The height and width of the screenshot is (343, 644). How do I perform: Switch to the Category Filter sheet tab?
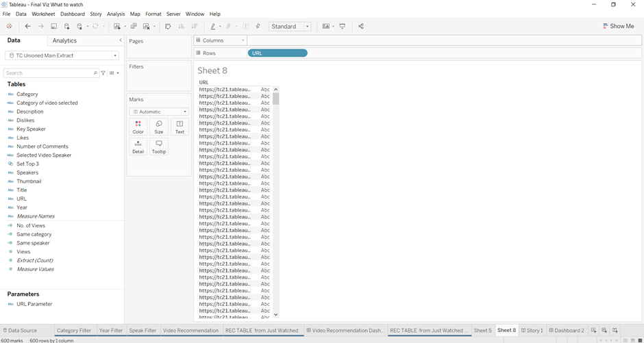click(74, 330)
